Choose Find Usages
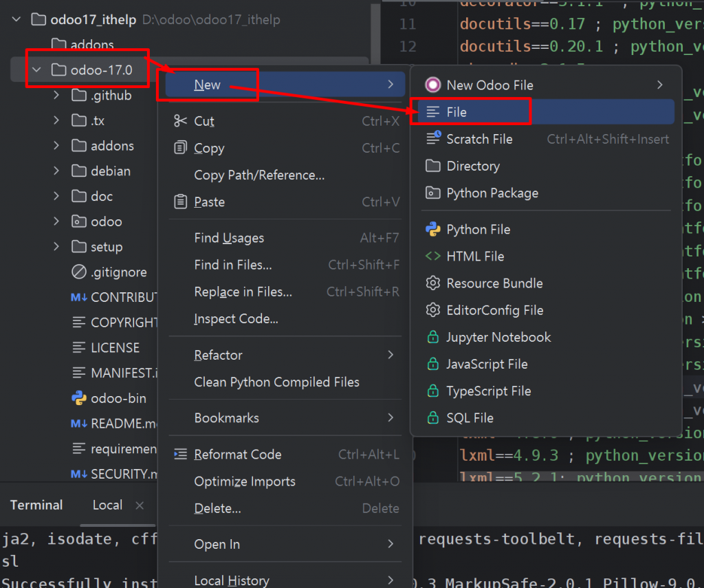Viewport: 704px width, 588px height. (x=285, y=238)
